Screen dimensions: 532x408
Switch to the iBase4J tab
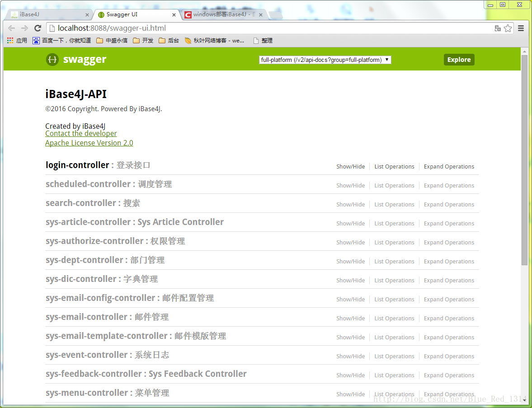(49, 14)
